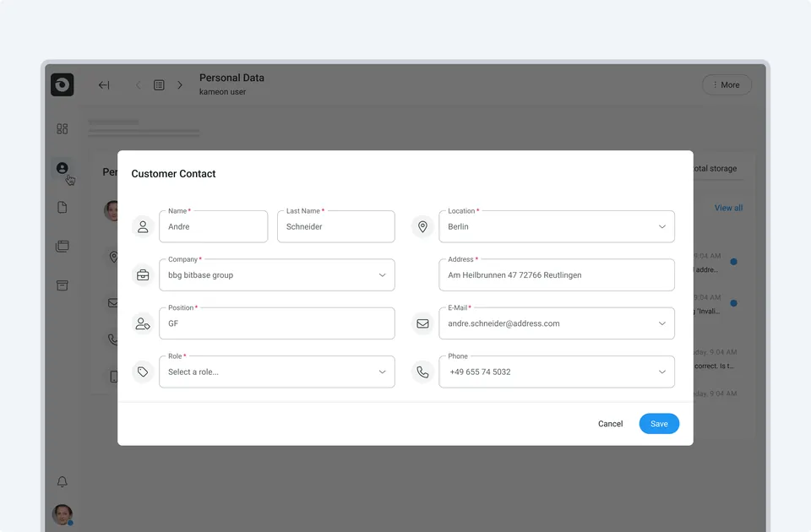Open the list view icon in header

click(x=159, y=84)
